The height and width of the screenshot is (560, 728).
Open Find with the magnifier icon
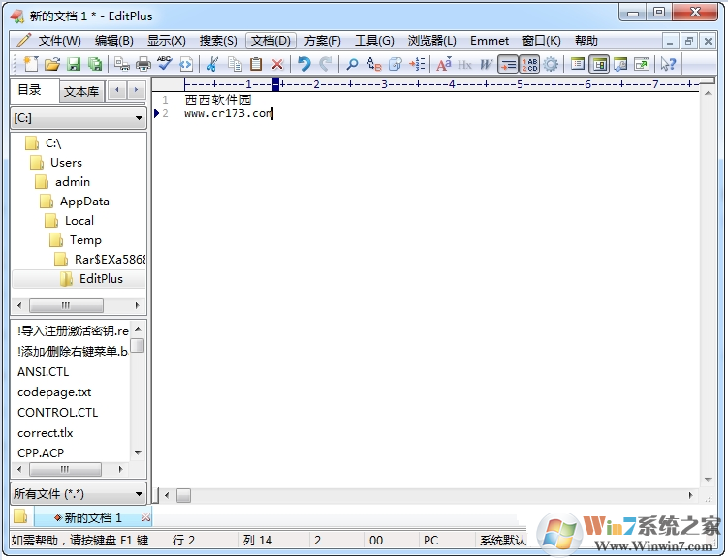pos(352,64)
